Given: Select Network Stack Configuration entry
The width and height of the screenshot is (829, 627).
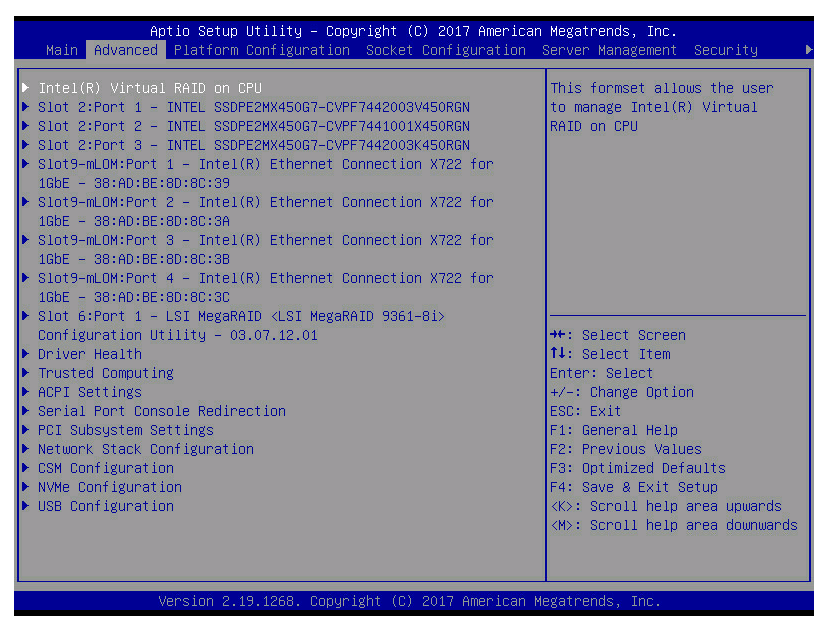Looking at the screenshot, I should point(145,449).
